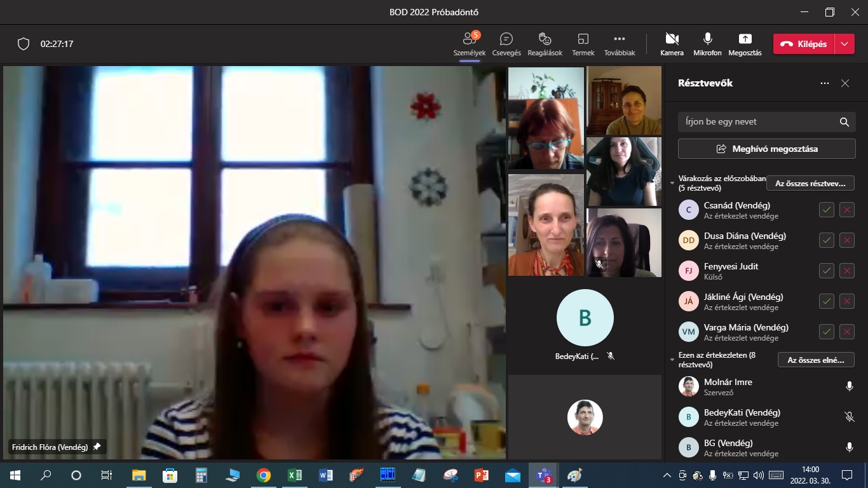Image resolution: width=868 pixels, height=488 pixels.
Task: Click Molnár Imre microphone icon
Action: 850,386
